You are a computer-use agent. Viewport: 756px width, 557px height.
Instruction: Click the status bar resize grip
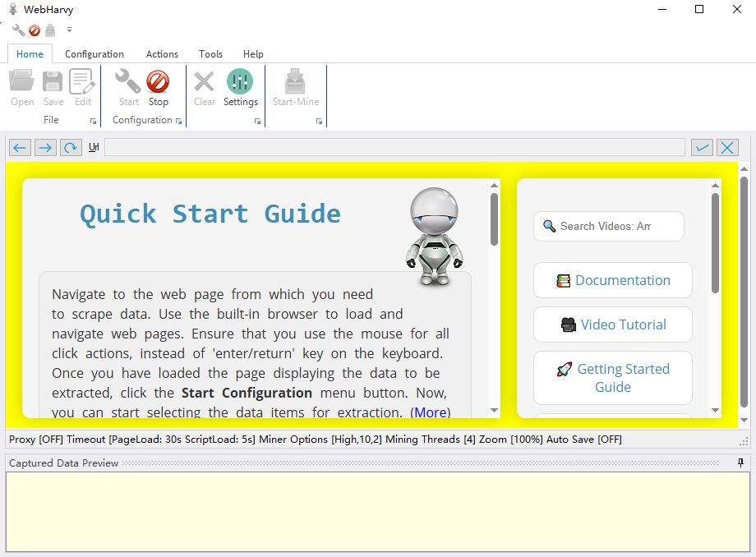[x=744, y=441]
